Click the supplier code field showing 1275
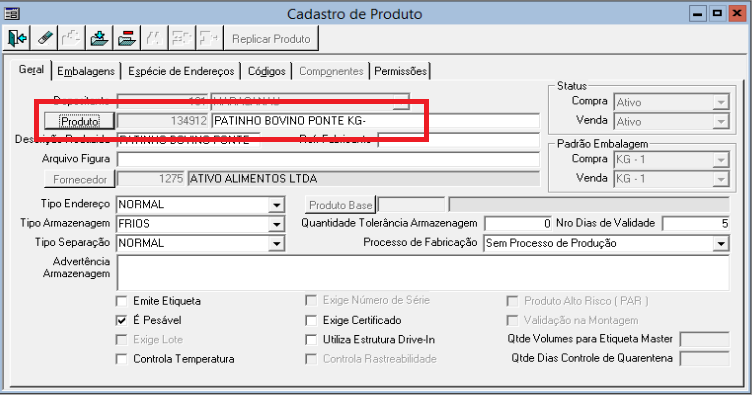Screen dimensions: 752x395 [x=151, y=179]
